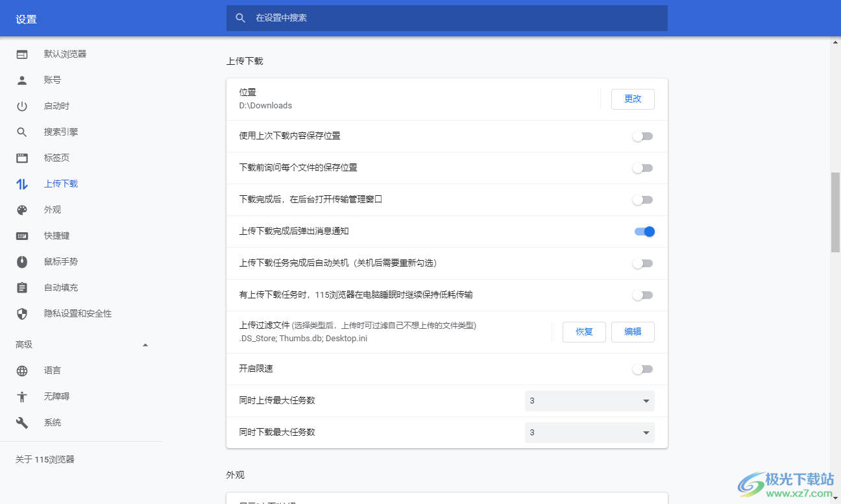The width and height of the screenshot is (841, 504).
Task: Click the appearance palette icon
Action: (x=22, y=210)
